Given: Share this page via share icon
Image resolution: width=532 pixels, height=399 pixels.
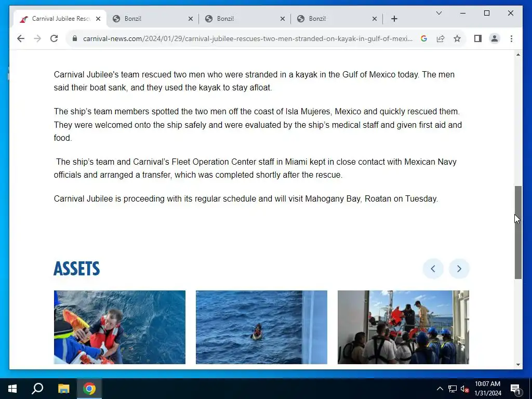Looking at the screenshot, I should (x=441, y=38).
